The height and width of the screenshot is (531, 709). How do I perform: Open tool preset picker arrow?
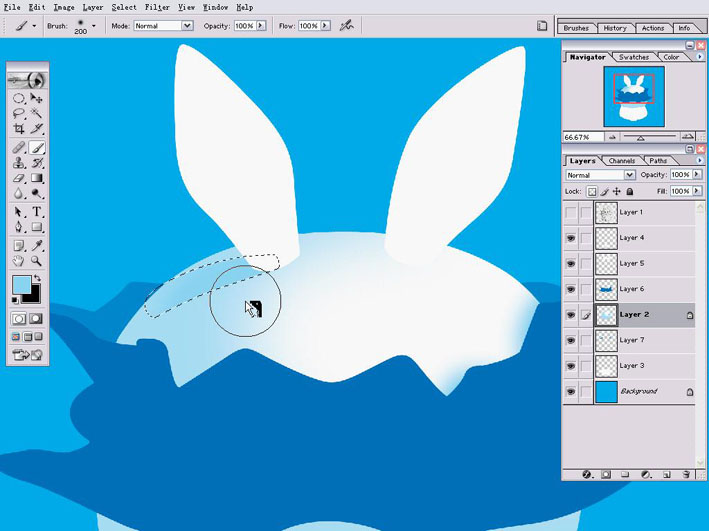tap(34, 26)
